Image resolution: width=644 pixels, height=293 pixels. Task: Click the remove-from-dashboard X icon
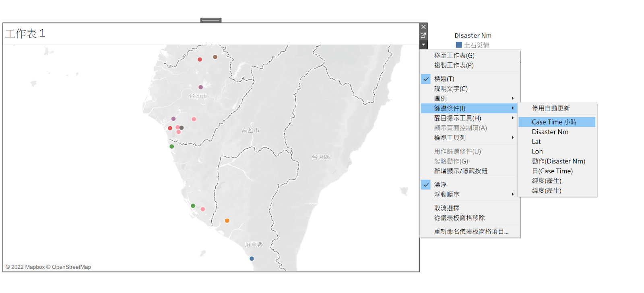click(423, 27)
